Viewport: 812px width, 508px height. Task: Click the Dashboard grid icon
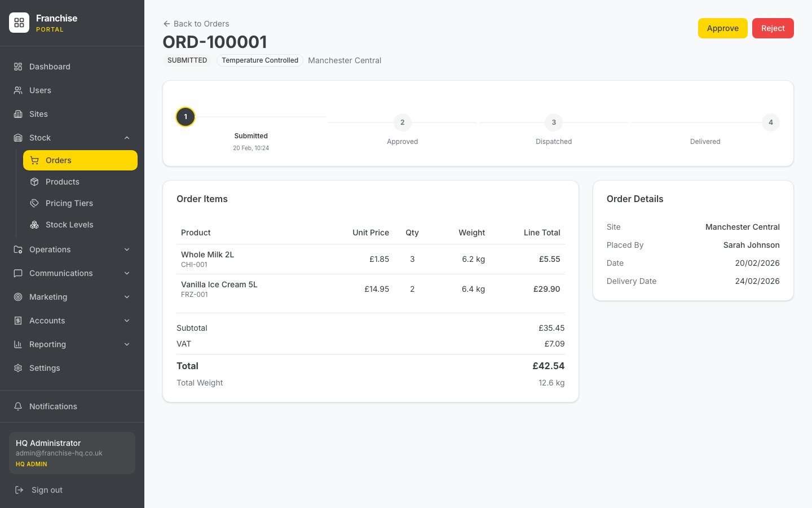tap(18, 67)
